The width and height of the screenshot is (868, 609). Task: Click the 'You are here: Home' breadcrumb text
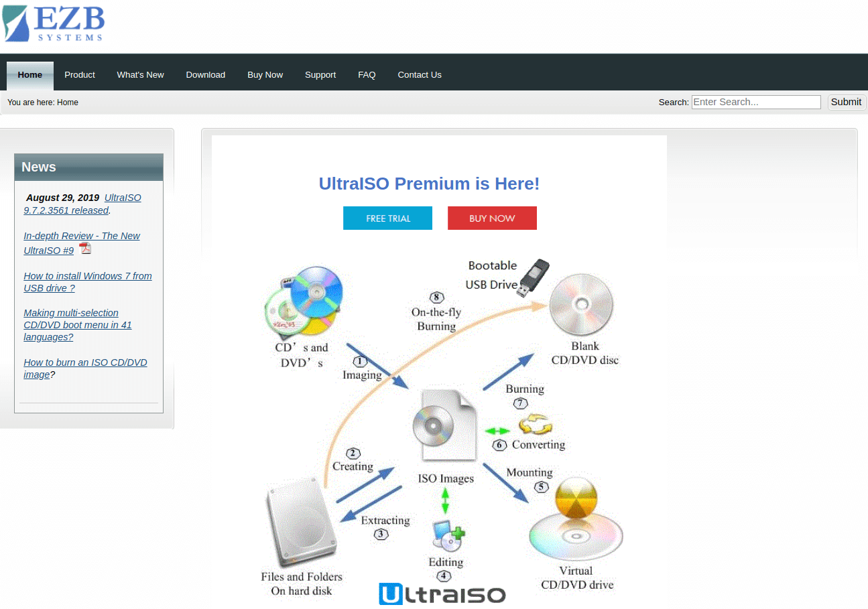[x=43, y=103]
